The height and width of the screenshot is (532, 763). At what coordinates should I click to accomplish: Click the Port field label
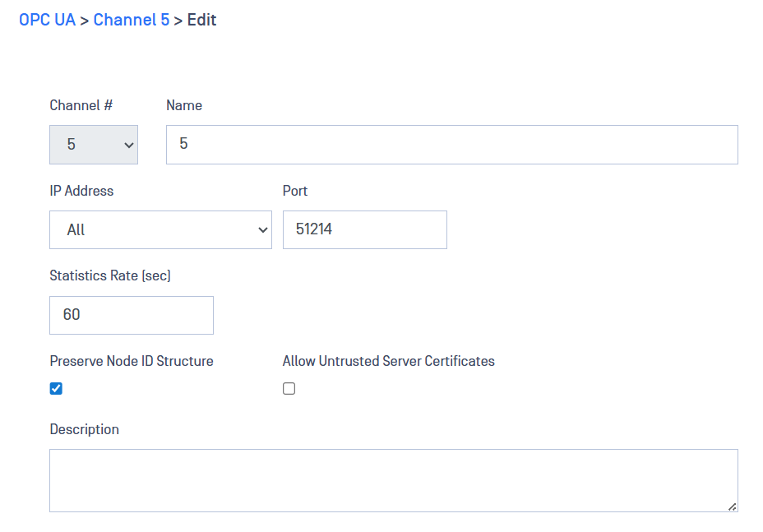click(x=295, y=191)
